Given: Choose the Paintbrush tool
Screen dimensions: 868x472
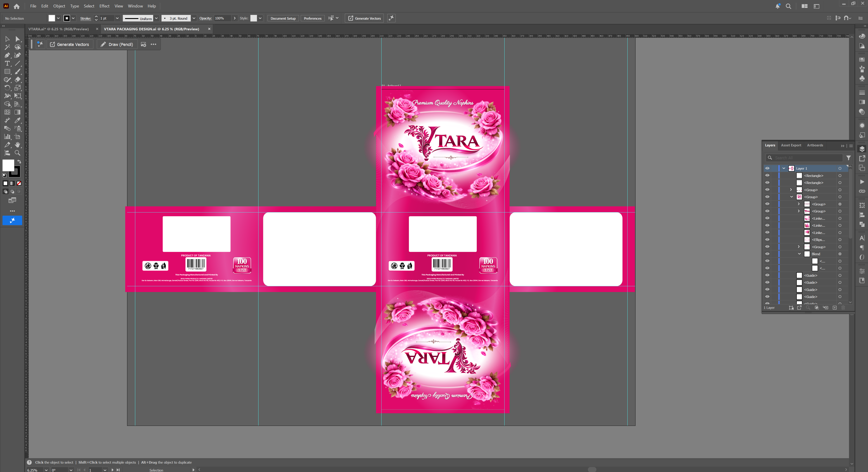Looking at the screenshot, I should pyautogui.click(x=18, y=72).
